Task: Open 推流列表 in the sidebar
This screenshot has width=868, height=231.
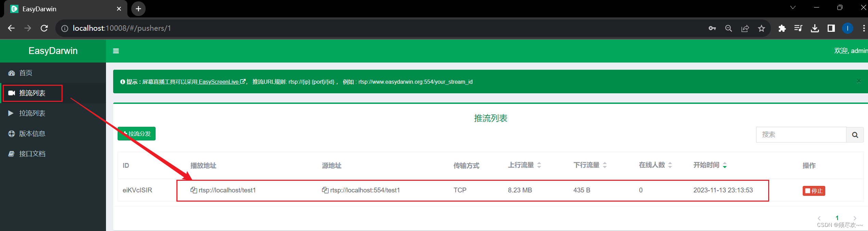Action: (53, 93)
